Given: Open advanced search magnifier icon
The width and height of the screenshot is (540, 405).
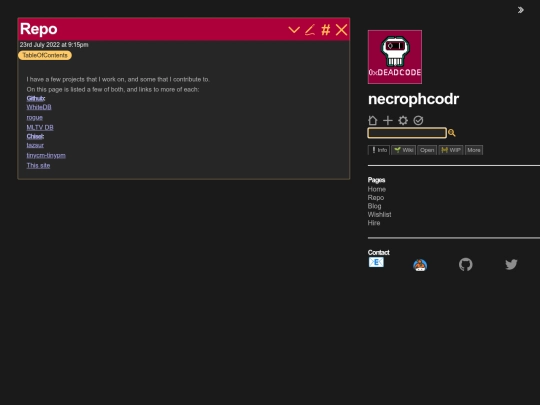Looking at the screenshot, I should pos(451,133).
